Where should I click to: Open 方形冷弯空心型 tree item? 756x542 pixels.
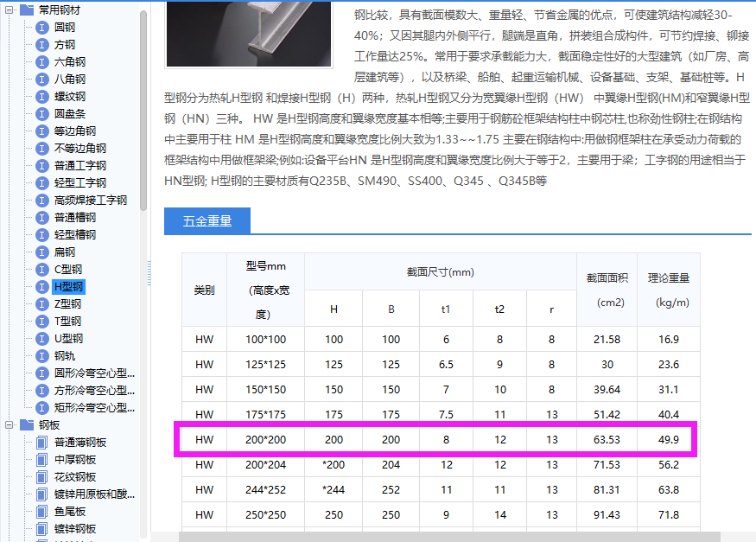[x=94, y=391]
